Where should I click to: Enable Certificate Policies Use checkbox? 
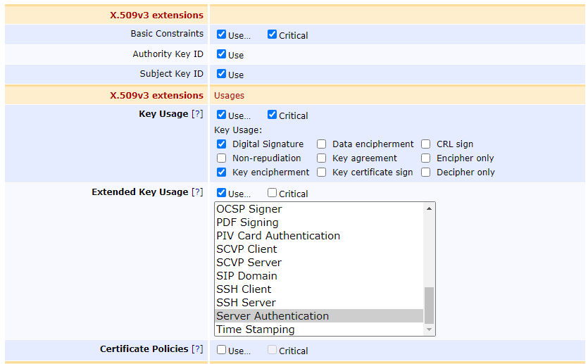(x=221, y=350)
